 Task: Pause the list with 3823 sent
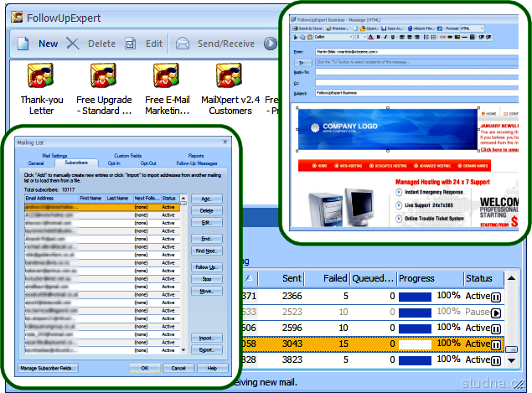click(496, 360)
